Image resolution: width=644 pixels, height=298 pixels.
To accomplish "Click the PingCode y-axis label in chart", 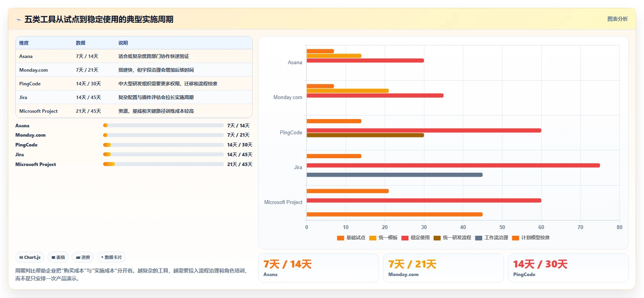I will coord(291,133).
